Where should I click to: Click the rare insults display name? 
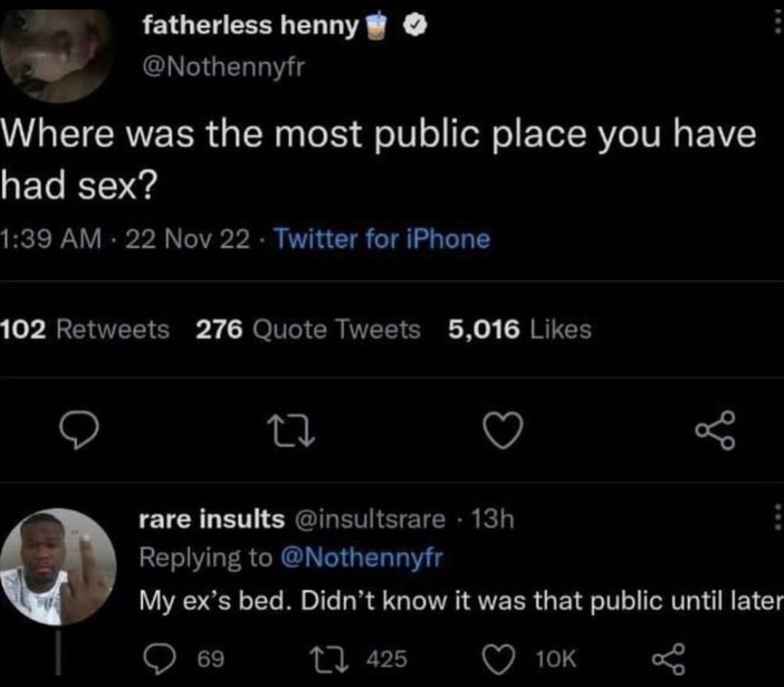[211, 519]
